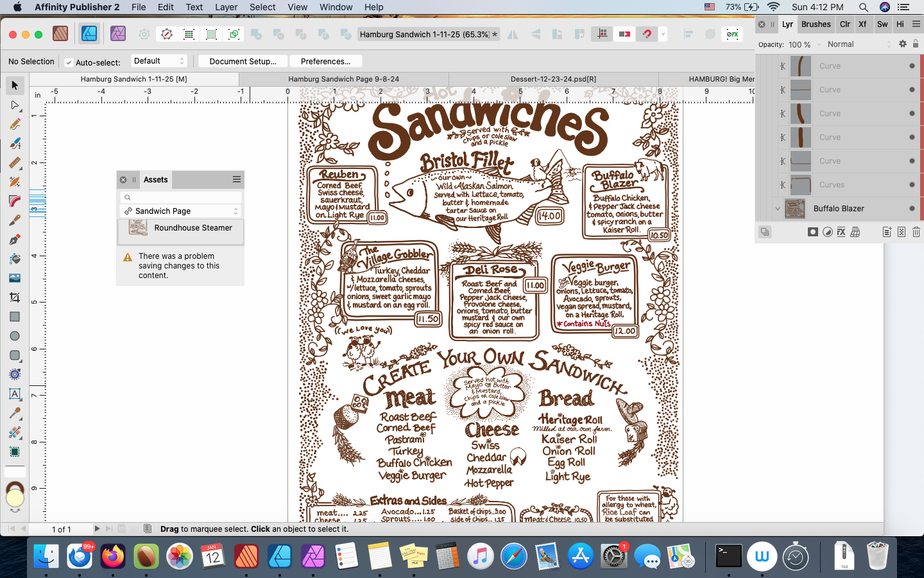
Task: Toggle snapping with the magnet icon
Action: pyautogui.click(x=647, y=34)
